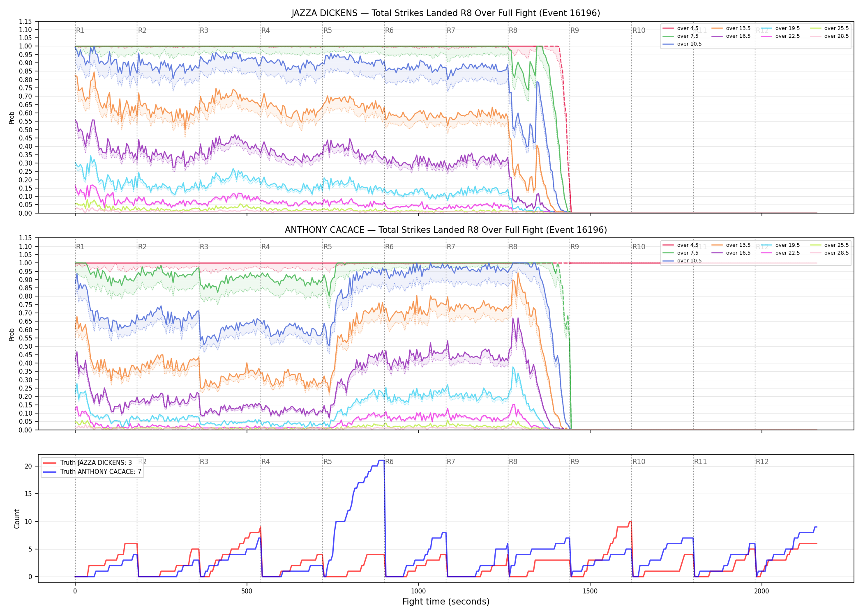Click the 'Count' y-axis label
The height and width of the screenshot is (616, 863).
[x=17, y=519]
